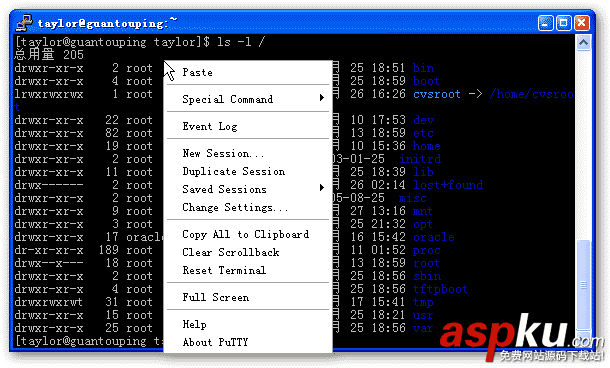
Task: Click the 'lrwxrwxrwx' permissions text
Action: coord(49,94)
